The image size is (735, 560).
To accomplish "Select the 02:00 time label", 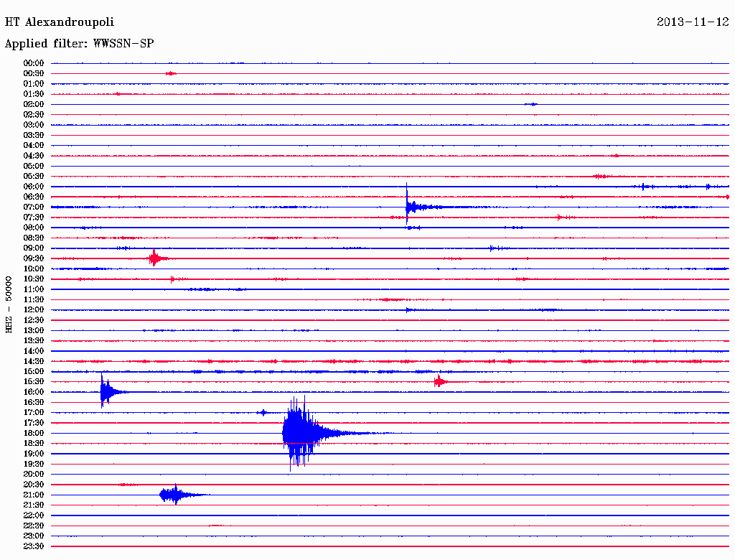I will 34,105.
